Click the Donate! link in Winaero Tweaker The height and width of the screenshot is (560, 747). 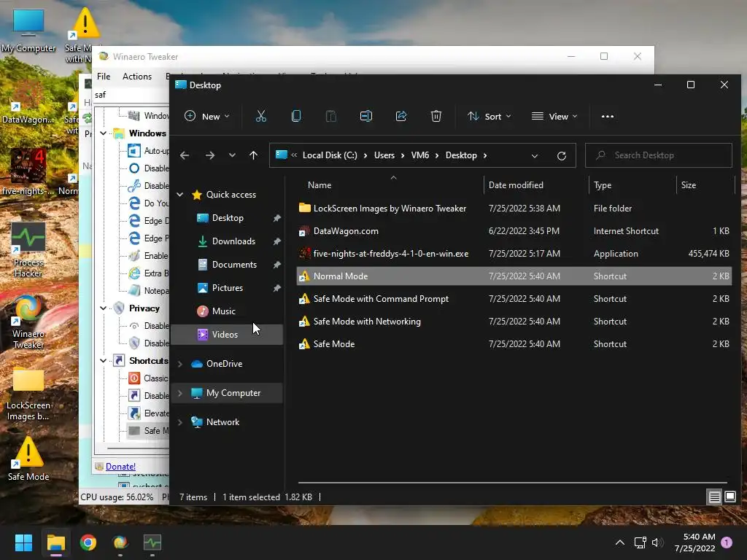tap(120, 467)
